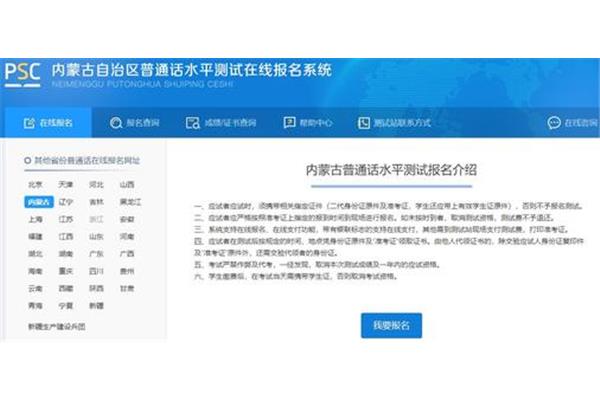Open the 在线咨询 chat consultation
Image resolution: width=600 pixels, height=400 pixels.
(x=572, y=123)
